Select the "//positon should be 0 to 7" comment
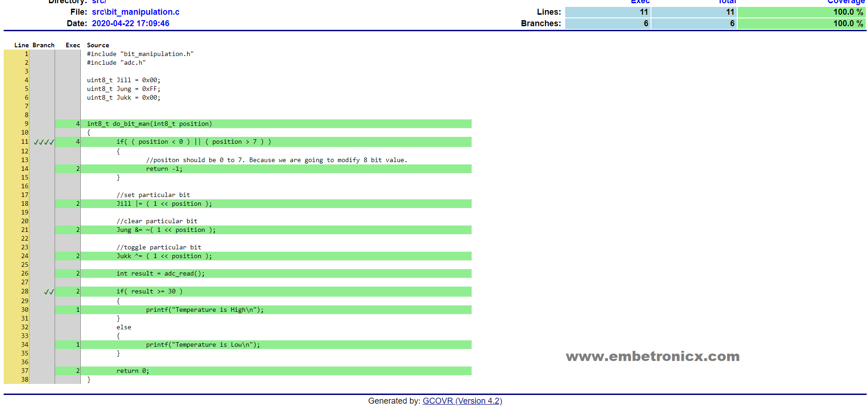This screenshot has height=417, width=868. coord(277,160)
